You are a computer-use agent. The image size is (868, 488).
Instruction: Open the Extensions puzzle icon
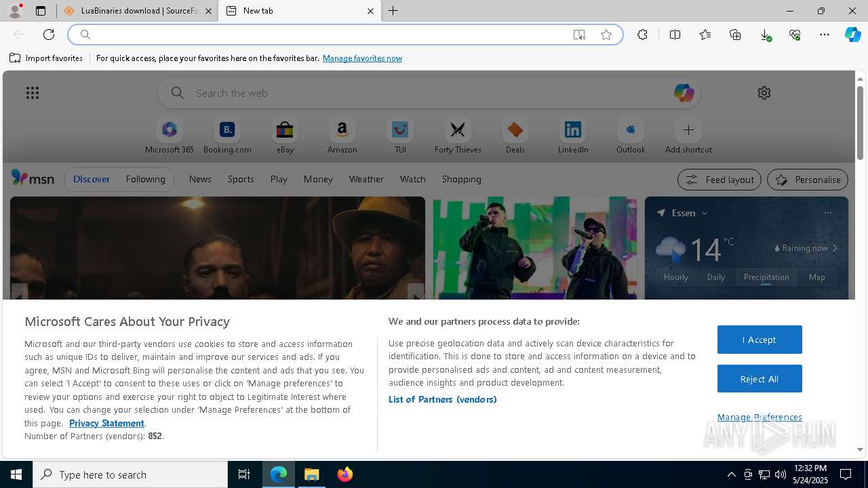click(x=642, y=35)
